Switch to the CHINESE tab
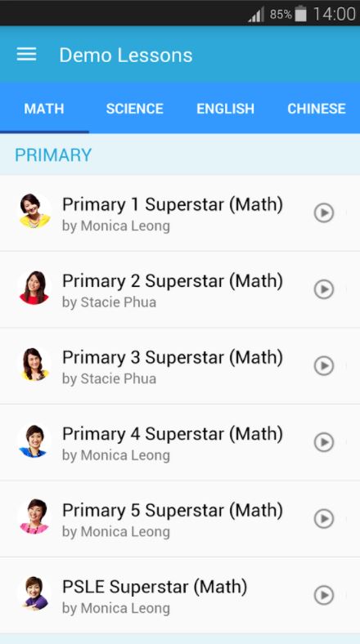360x644 pixels. pyautogui.click(x=316, y=109)
